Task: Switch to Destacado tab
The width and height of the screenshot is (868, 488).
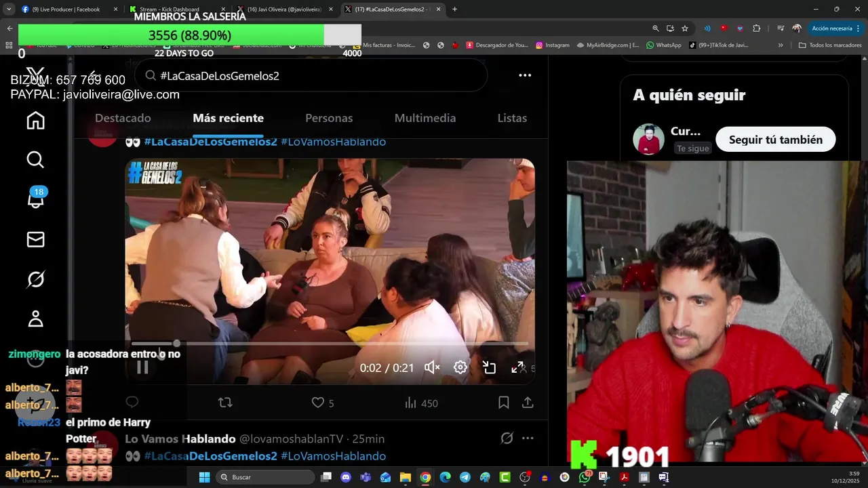Action: 123,118
